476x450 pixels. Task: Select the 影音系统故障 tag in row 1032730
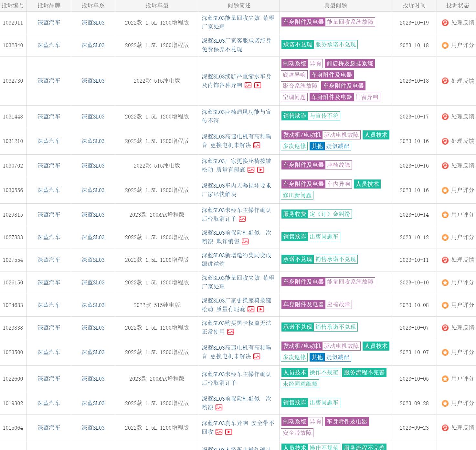[x=300, y=86]
